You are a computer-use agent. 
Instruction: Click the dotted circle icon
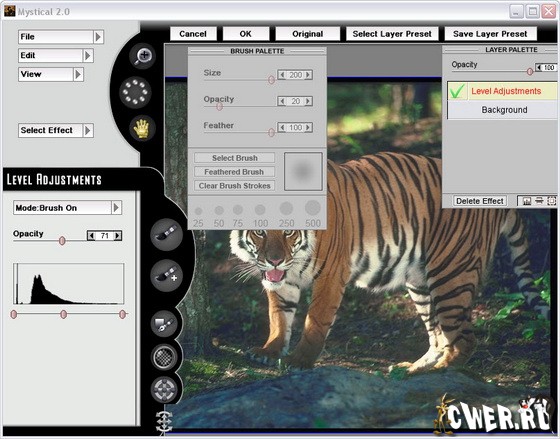pyautogui.click(x=135, y=92)
